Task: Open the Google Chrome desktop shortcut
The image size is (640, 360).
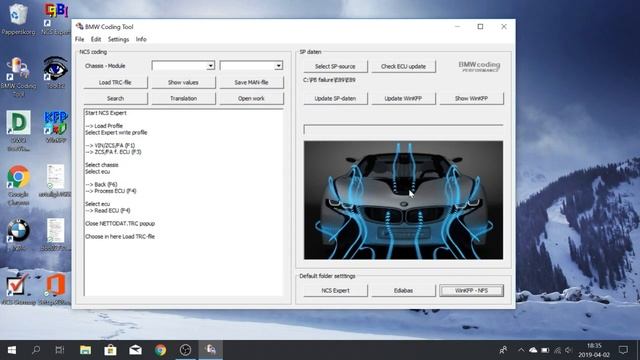Action: (18, 184)
